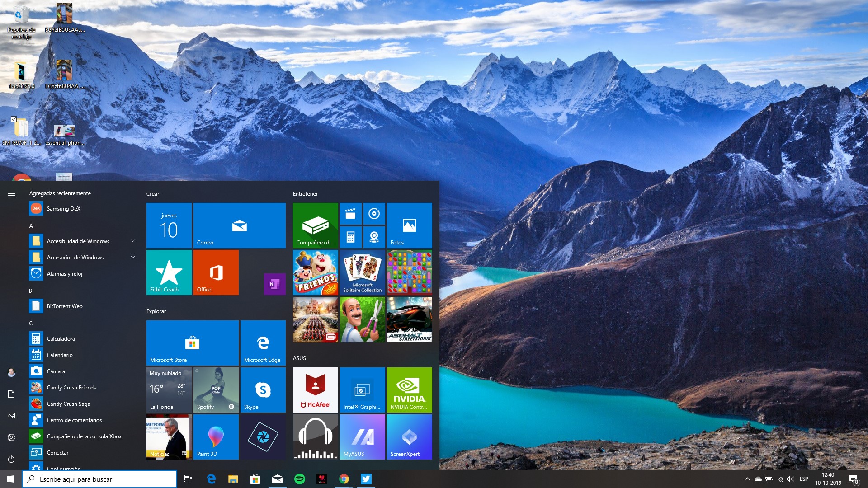This screenshot has width=868, height=488.
Task: Open the Samsung DeX app entry
Action: click(82, 209)
